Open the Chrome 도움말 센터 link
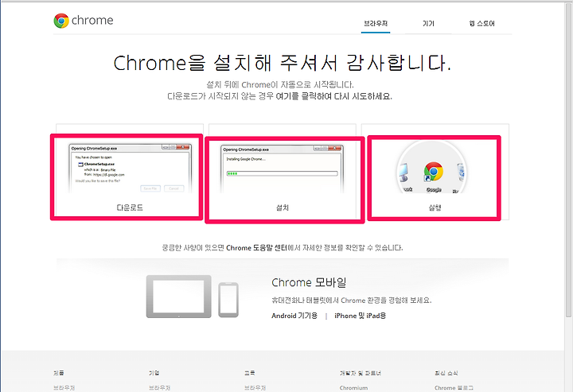 coord(255,248)
